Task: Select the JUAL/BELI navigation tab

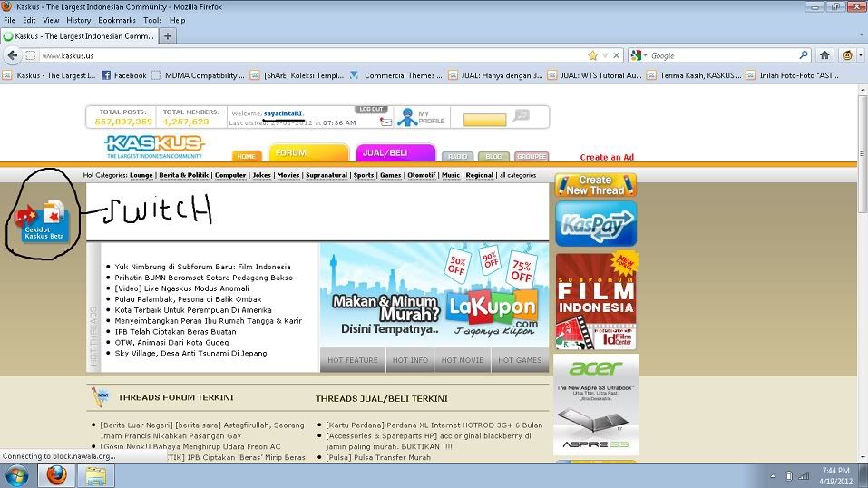Action: click(395, 153)
